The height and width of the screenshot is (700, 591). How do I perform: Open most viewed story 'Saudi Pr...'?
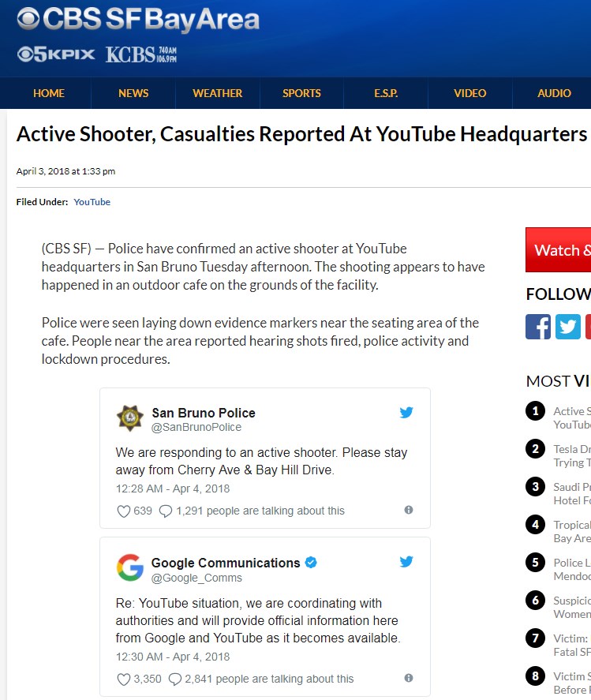click(572, 493)
